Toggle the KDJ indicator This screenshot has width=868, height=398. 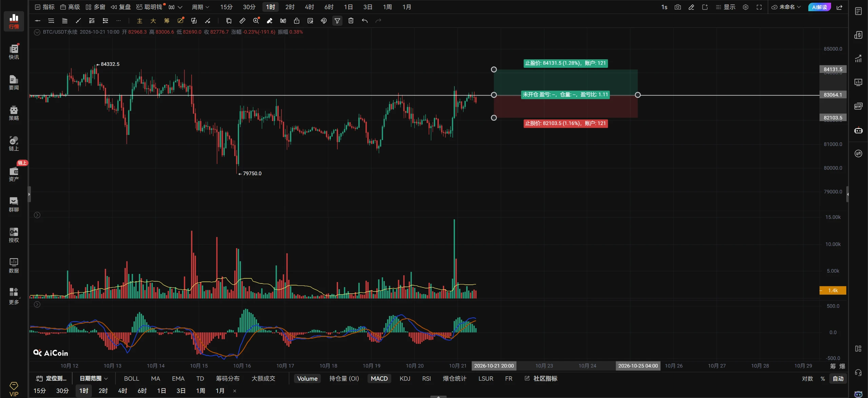point(405,378)
